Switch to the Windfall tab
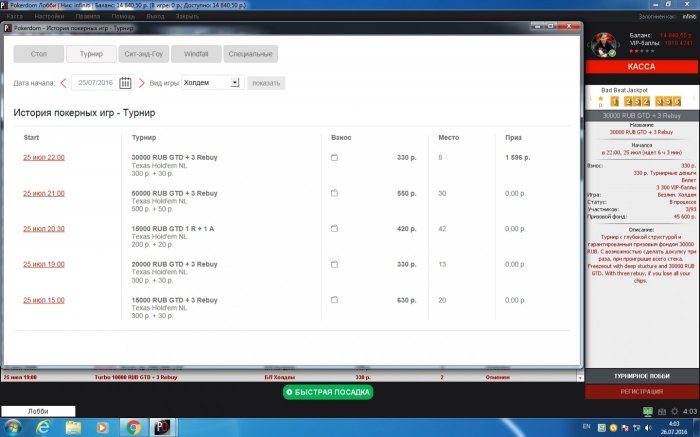This screenshot has width=700, height=437. [196, 54]
